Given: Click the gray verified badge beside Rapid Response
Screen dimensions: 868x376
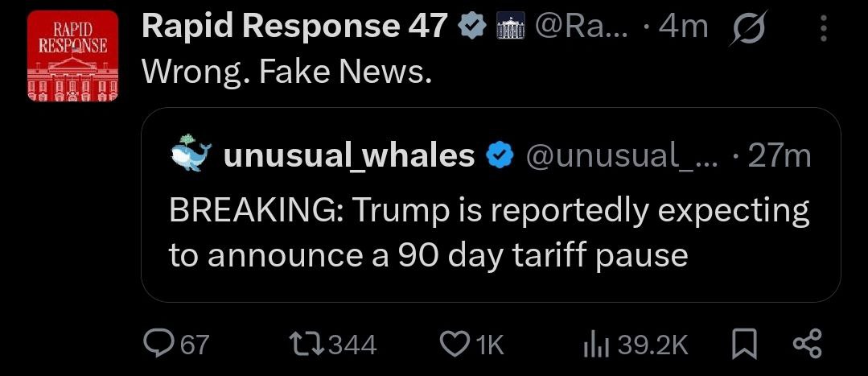Looking at the screenshot, I should coord(471,27).
